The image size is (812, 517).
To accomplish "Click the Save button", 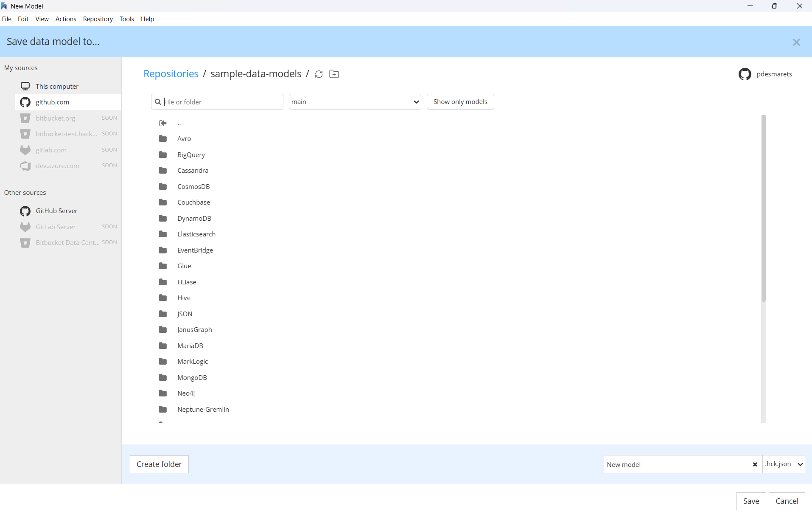I will [751, 501].
